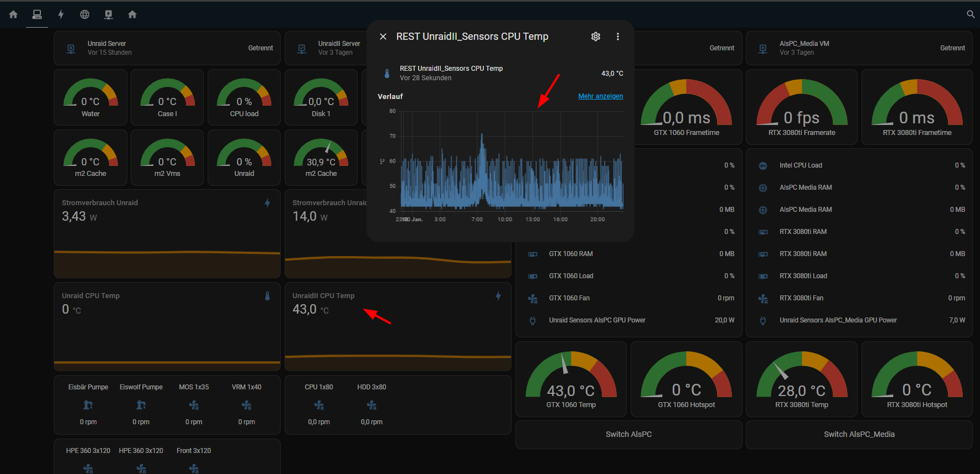Open the dialog's three-dot overflow menu
Viewport: 980px width, 474px height.
click(x=618, y=37)
